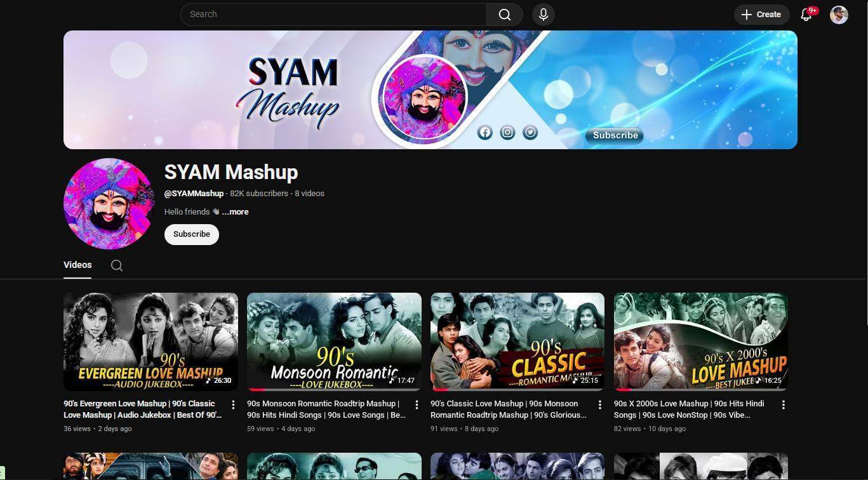Select the Videos tab

pos(77,265)
